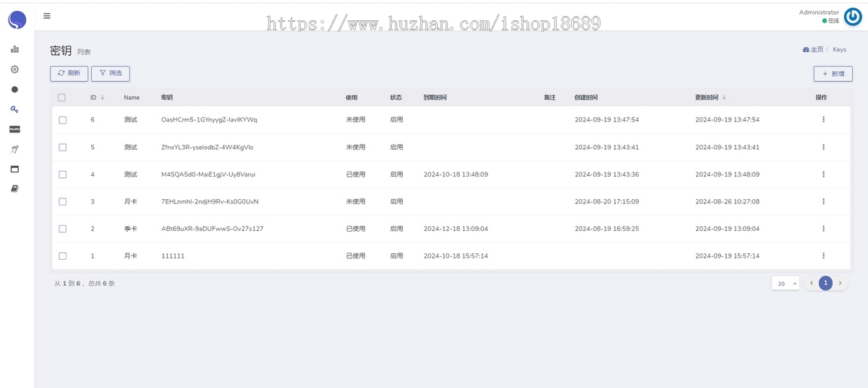Go to next page arrow
This screenshot has height=388, width=868.
click(840, 283)
